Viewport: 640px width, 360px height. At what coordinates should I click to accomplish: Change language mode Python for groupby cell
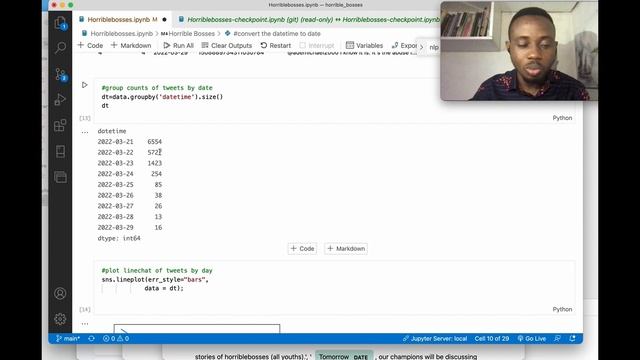pos(562,118)
